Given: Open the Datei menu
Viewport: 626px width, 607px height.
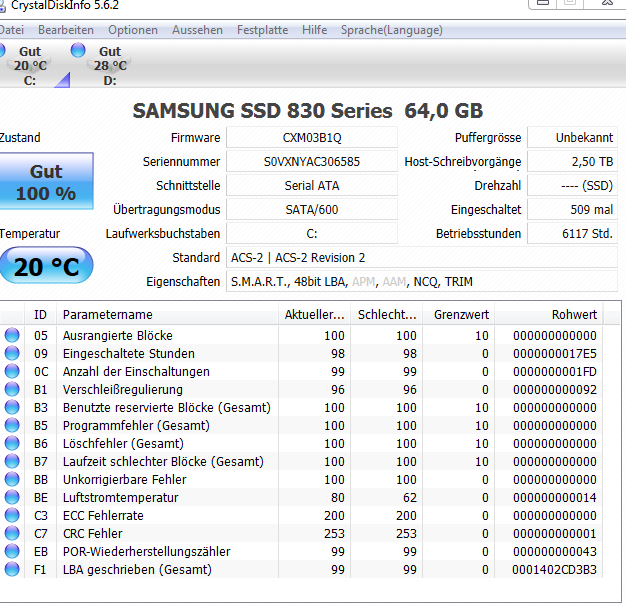Looking at the screenshot, I should tap(11, 30).
